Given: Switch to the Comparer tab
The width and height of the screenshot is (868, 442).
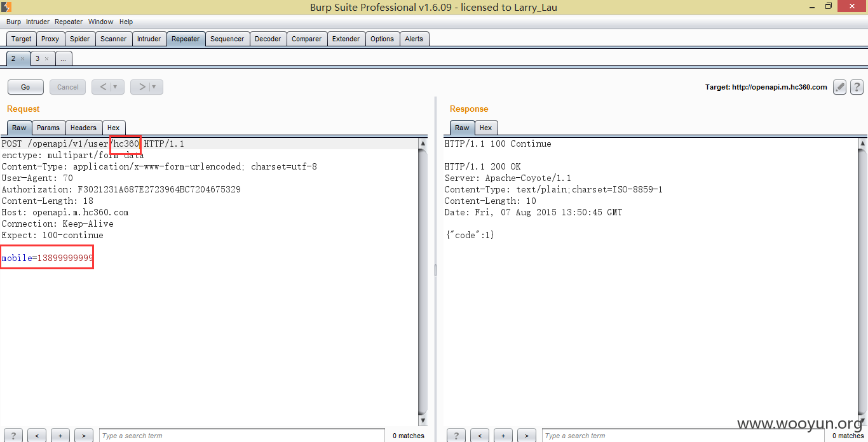Looking at the screenshot, I should (307, 39).
